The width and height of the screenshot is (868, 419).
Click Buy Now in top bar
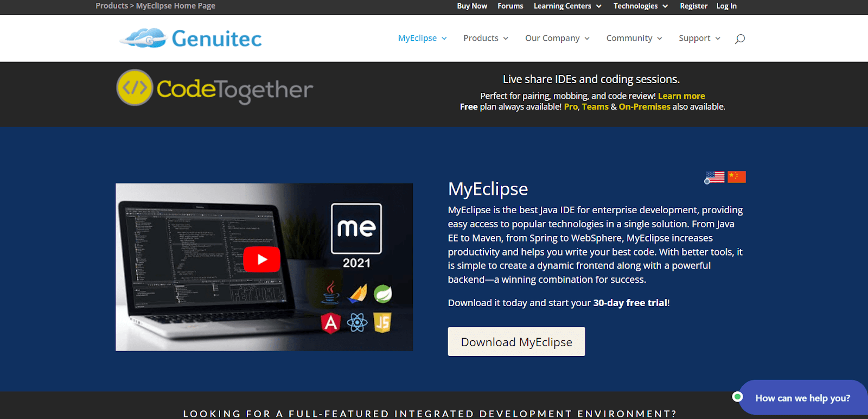point(472,6)
